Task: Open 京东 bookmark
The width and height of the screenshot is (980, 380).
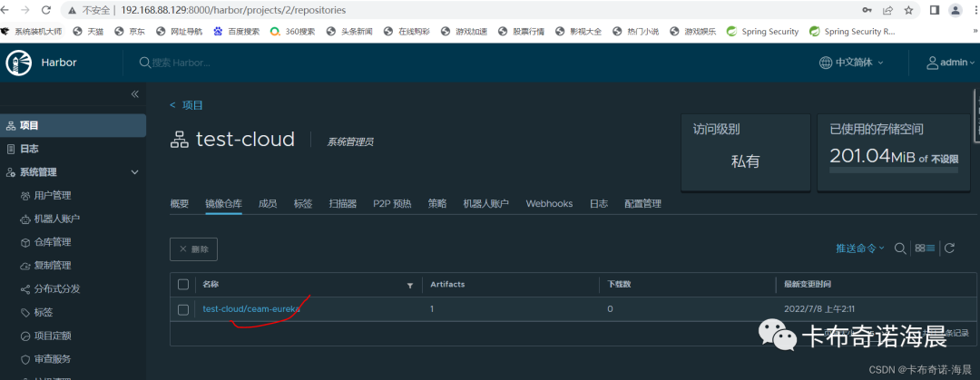Action: pyautogui.click(x=130, y=31)
